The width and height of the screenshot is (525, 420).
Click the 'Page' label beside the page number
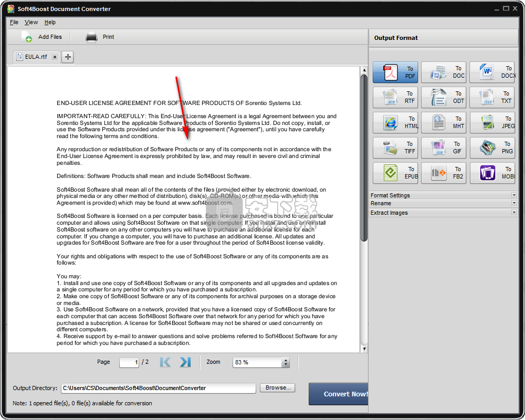103,362
